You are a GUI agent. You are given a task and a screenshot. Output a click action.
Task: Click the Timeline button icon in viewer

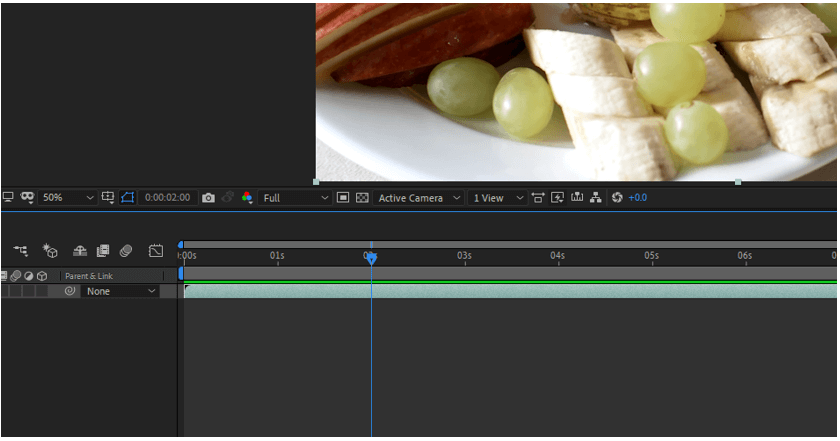[x=577, y=197]
